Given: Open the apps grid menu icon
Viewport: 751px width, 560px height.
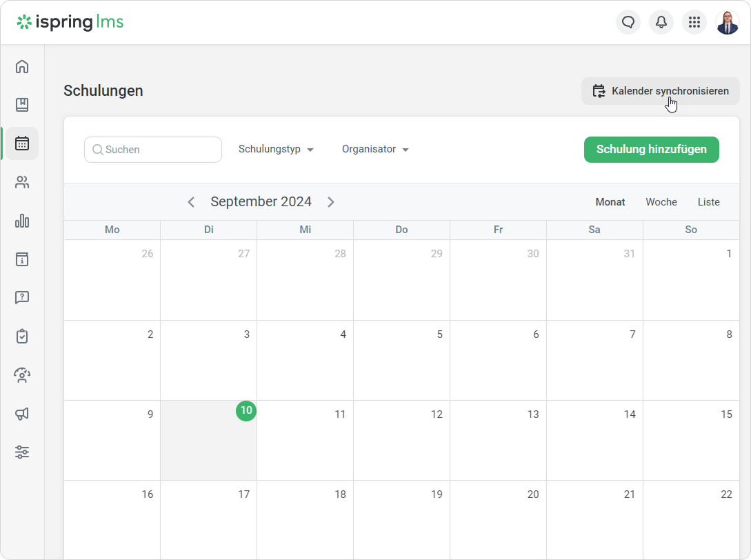Looking at the screenshot, I should [694, 22].
